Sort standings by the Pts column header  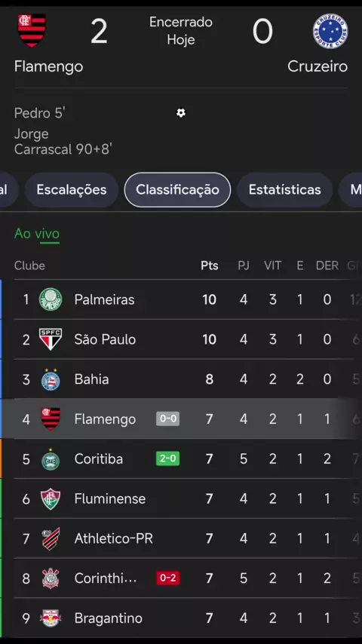click(210, 265)
